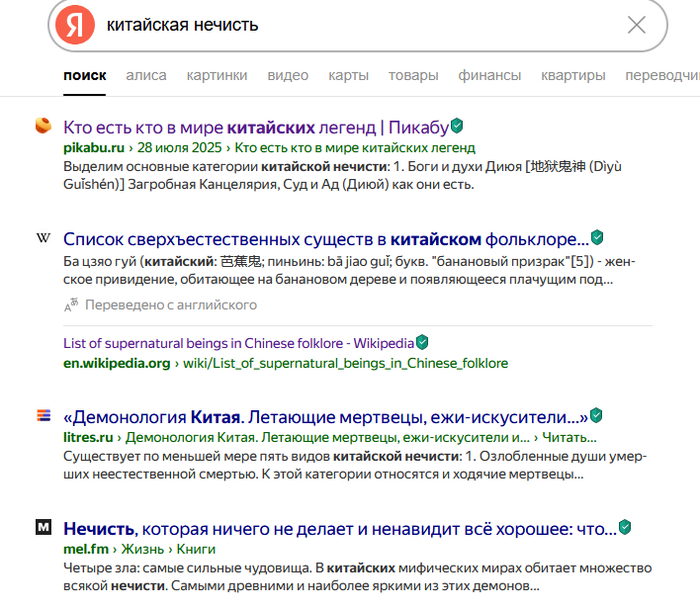The image size is (700, 610).
Task: Click verified shield beside Pikabu result title
Action: [457, 126]
